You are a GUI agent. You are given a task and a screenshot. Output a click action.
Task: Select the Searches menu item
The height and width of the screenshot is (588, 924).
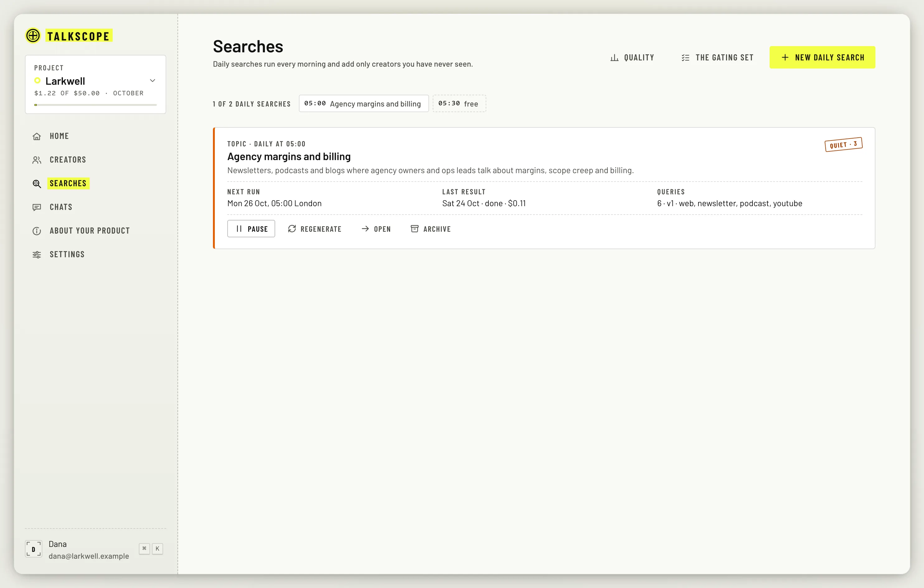tap(96, 184)
